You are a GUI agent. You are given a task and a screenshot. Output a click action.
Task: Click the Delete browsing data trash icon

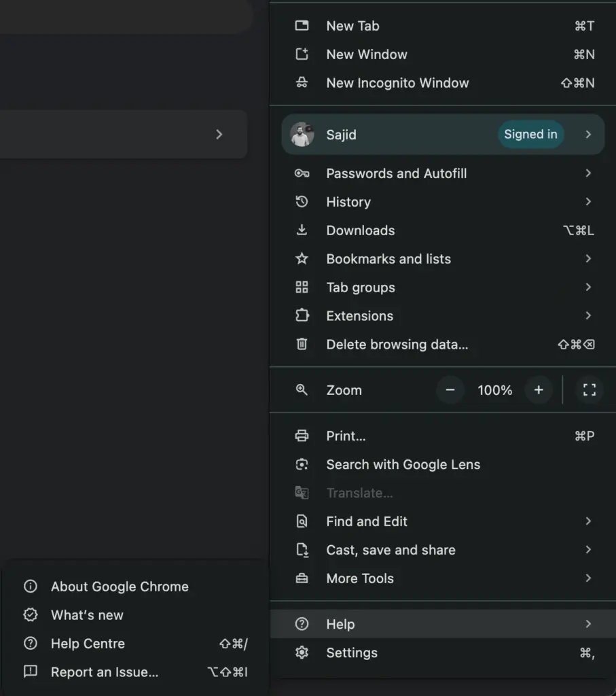click(302, 345)
